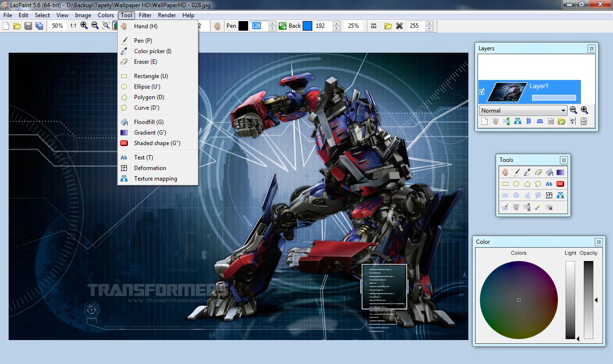Choose Texture mapping menu entry

coord(158,179)
